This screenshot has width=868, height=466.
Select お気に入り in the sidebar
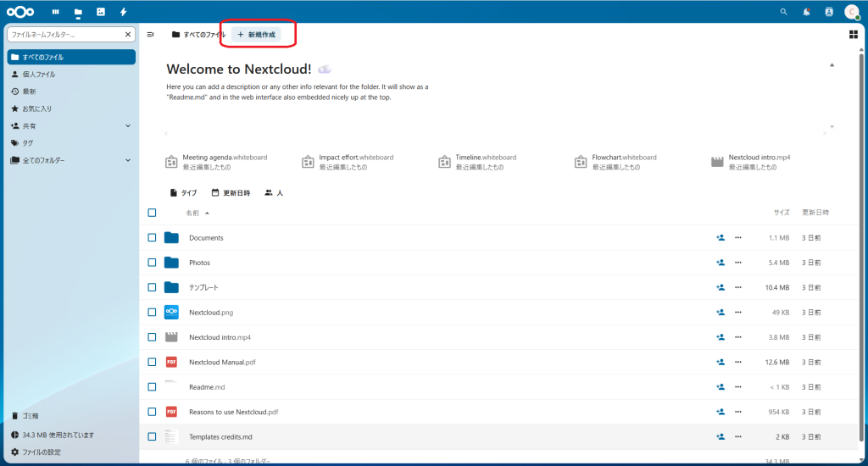[x=37, y=108]
